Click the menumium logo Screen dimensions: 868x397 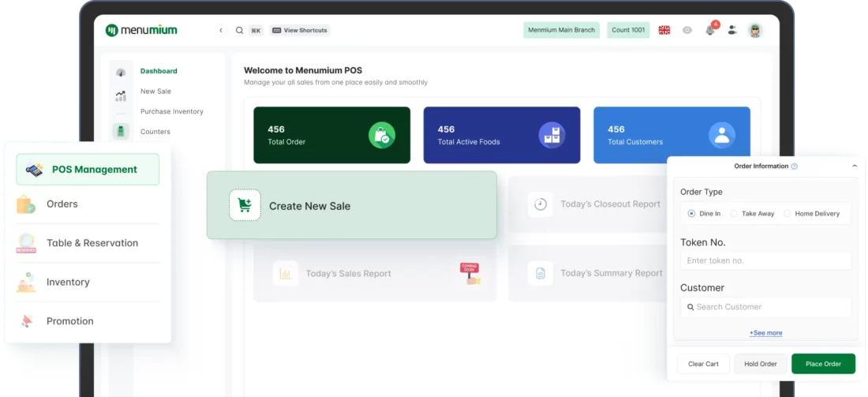141,30
